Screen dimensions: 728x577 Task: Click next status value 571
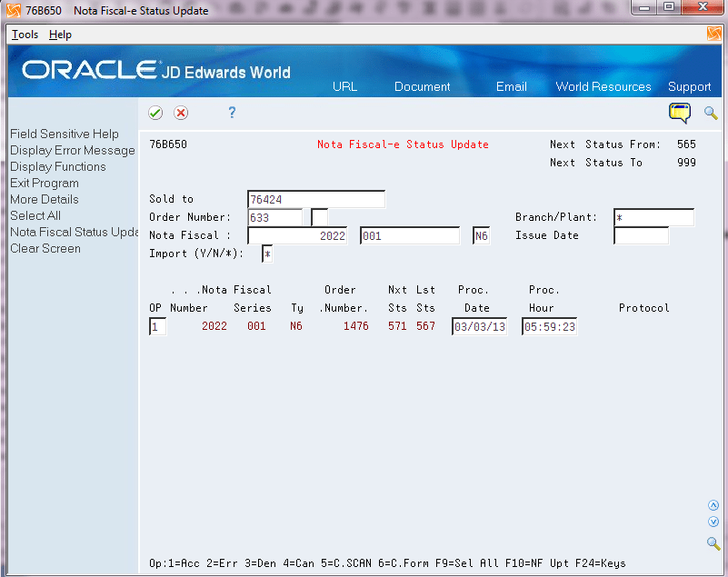[397, 326]
